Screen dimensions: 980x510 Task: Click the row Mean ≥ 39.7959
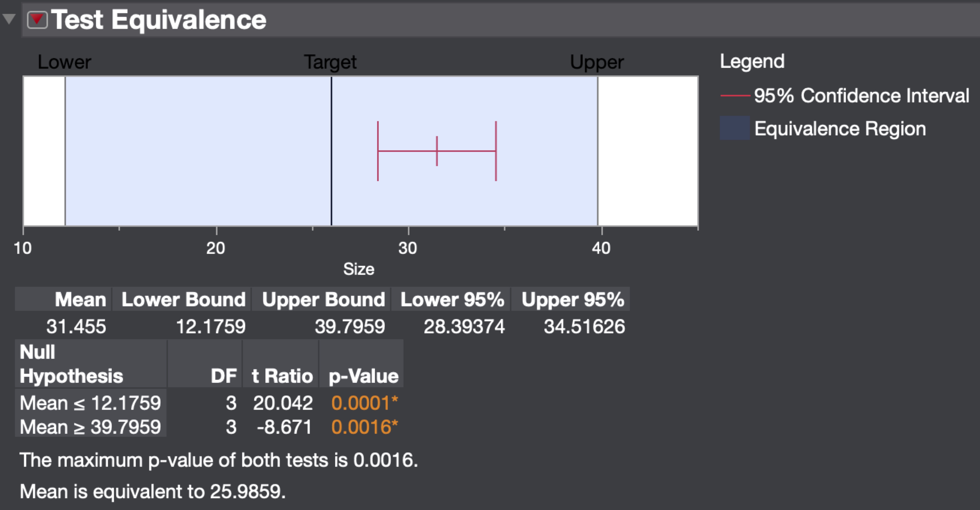click(91, 427)
